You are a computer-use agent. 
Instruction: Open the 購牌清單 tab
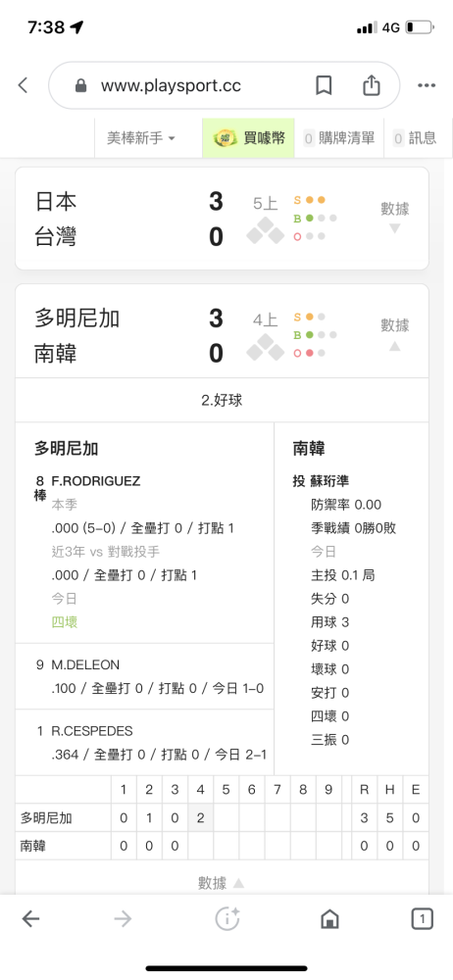pos(339,138)
